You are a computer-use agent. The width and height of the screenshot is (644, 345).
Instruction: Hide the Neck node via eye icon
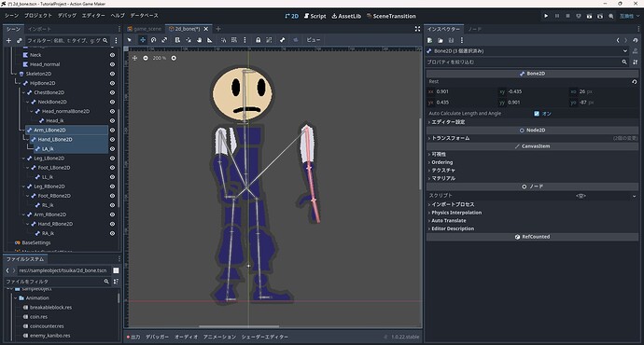(112, 55)
